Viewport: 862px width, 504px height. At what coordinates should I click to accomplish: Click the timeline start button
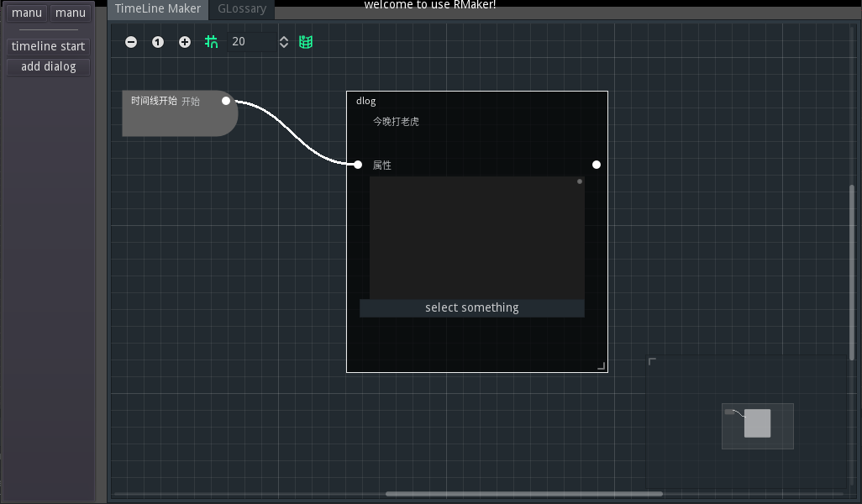[x=49, y=46]
